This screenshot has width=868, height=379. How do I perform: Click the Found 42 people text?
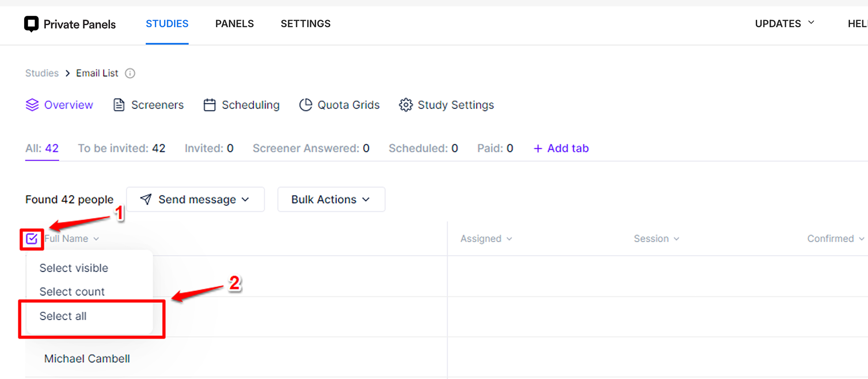tap(69, 199)
